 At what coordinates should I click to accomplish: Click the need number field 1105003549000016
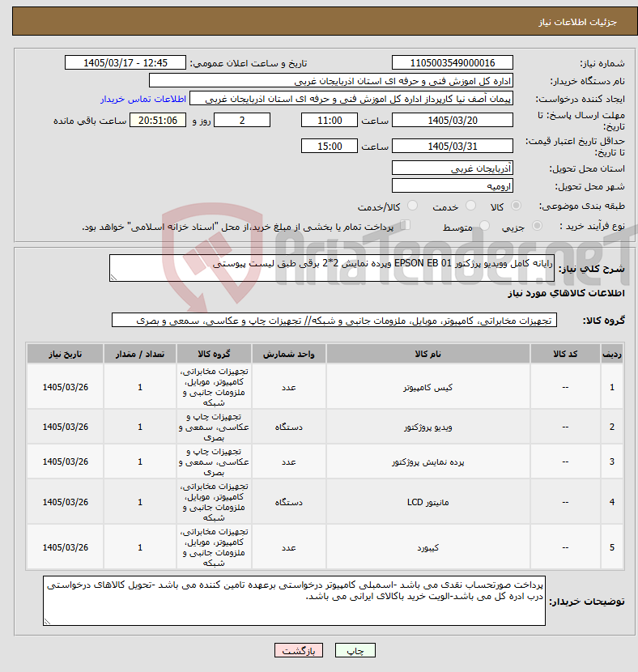coord(453,63)
